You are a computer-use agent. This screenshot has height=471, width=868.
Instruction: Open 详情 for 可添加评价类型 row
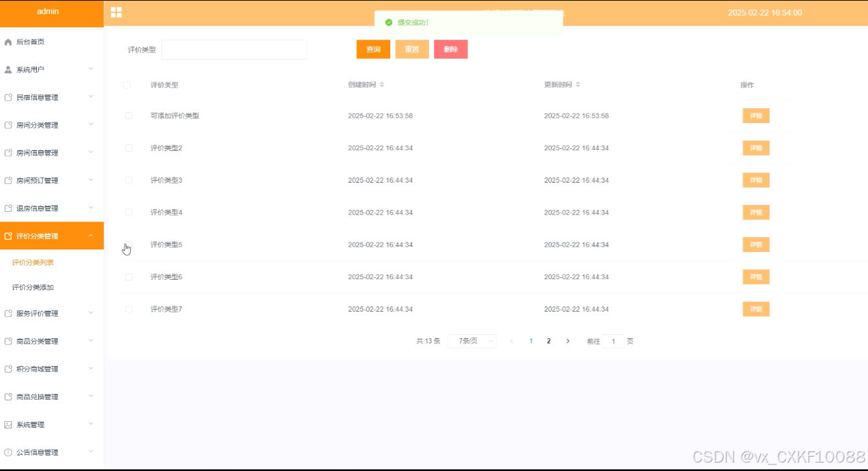point(756,115)
